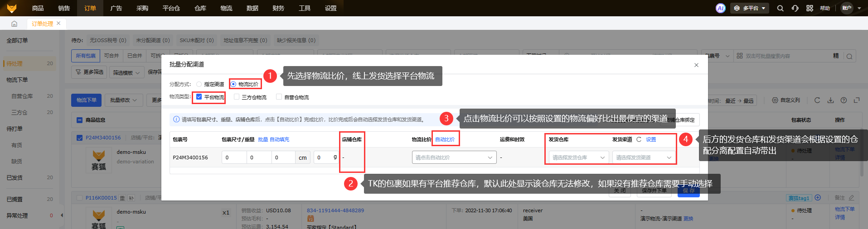Click the info icon in the blue notice

coord(176,119)
